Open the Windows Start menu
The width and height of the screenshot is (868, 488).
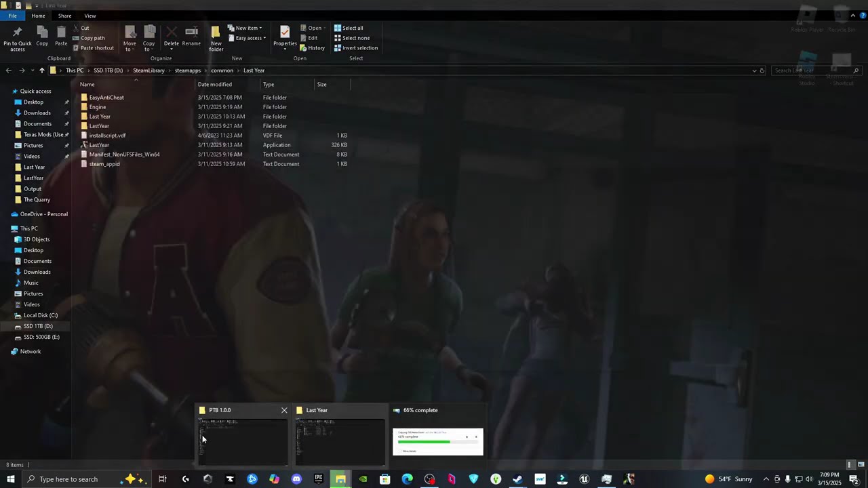(11, 479)
